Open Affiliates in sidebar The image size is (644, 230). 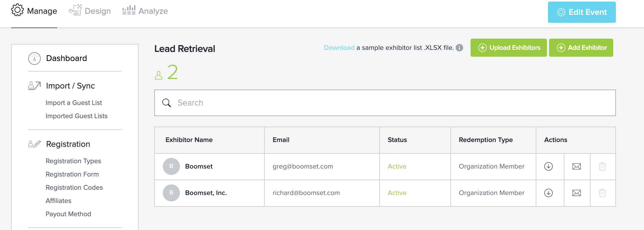[58, 201]
